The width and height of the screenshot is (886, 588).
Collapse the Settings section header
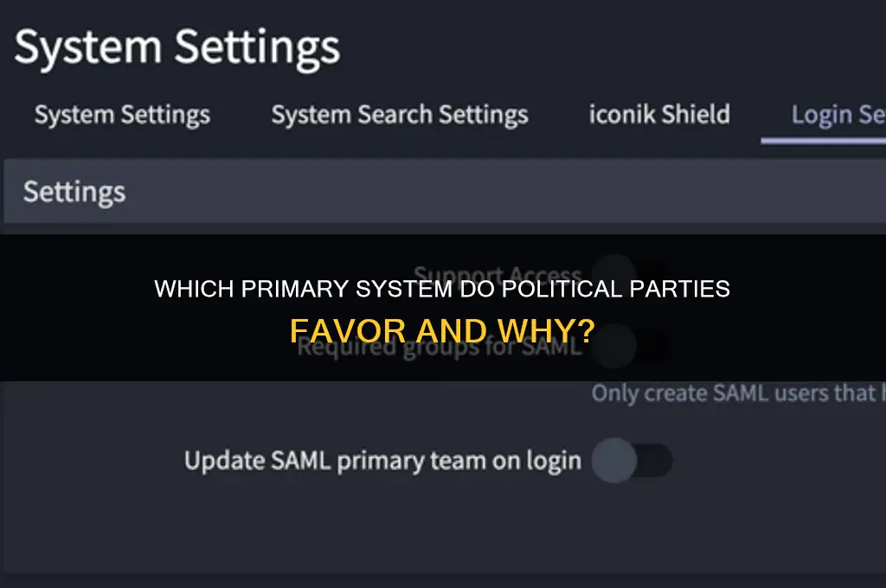74,191
